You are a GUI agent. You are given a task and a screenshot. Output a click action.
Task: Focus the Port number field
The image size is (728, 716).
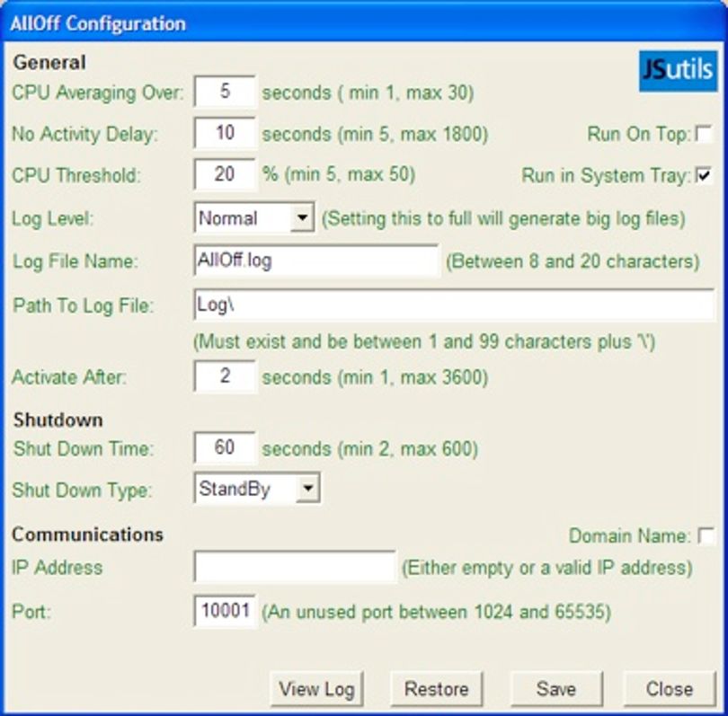point(225,611)
